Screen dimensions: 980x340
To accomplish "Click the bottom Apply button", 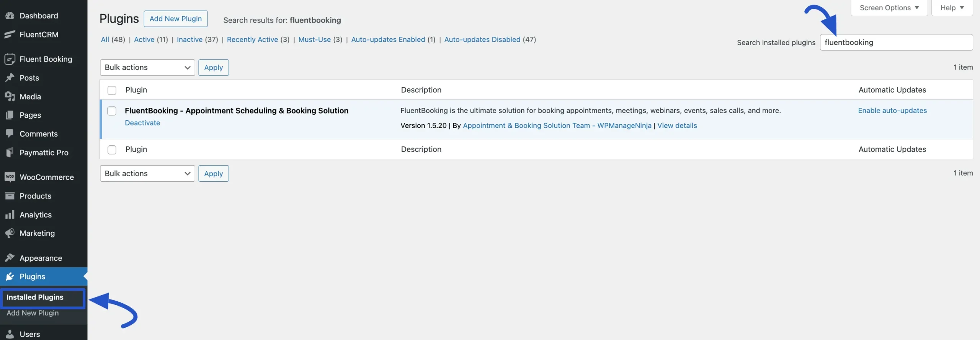I will coord(214,173).
